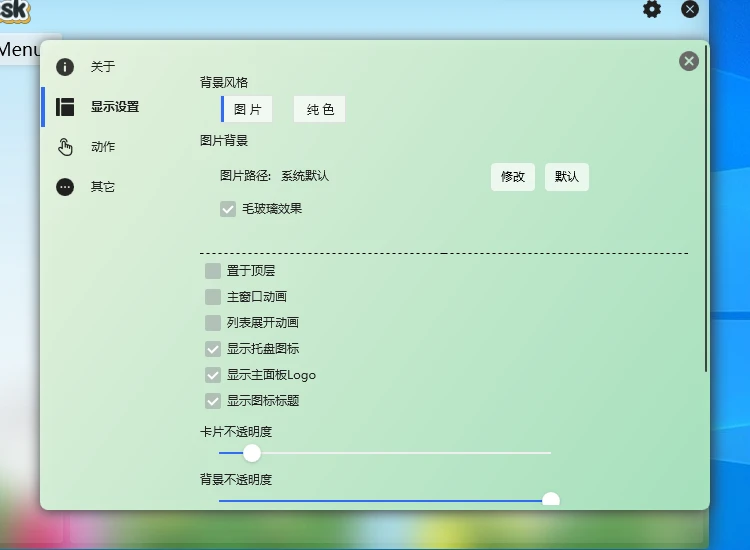750x550 pixels.
Task: Reset image path with 默认 button
Action: (567, 177)
